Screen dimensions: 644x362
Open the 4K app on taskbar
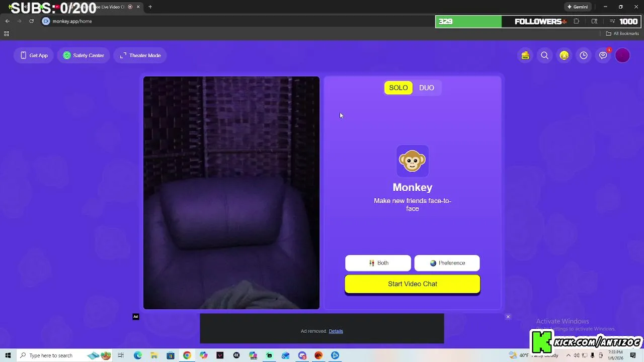pos(236,355)
